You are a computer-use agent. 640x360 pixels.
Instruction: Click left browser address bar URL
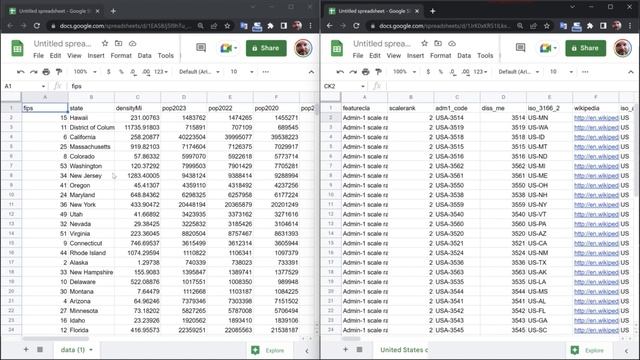tap(125, 26)
